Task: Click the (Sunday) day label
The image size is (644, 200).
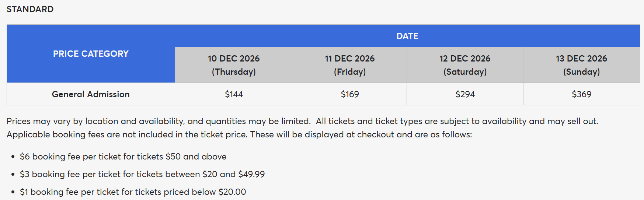Action: click(x=581, y=72)
